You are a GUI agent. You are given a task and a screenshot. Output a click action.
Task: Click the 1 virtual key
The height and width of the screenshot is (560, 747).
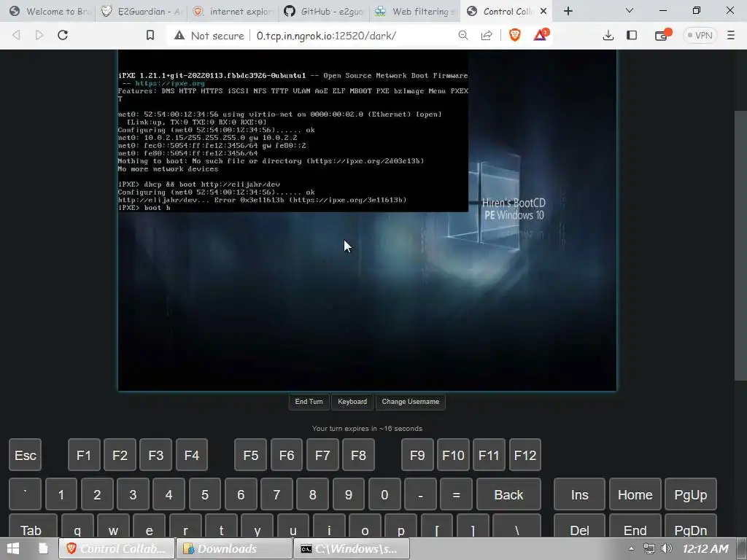click(x=61, y=494)
